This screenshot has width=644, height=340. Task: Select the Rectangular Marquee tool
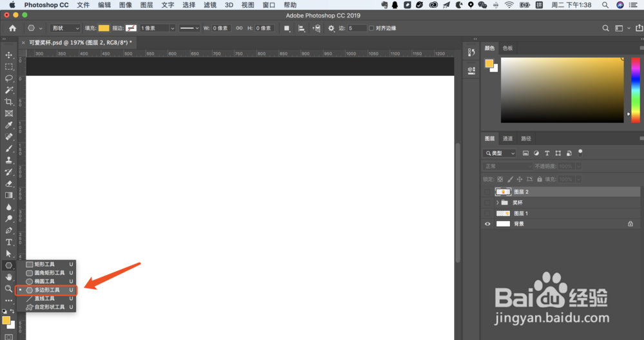[x=8, y=66]
